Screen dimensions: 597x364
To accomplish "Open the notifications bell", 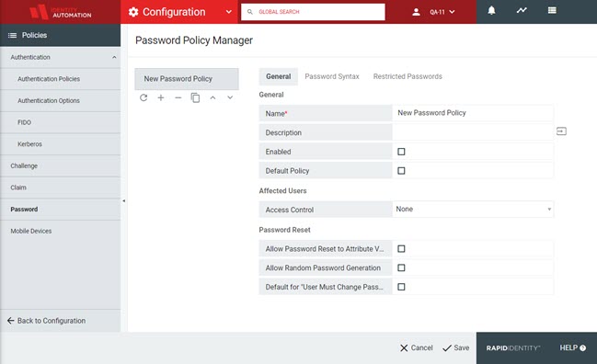I will (x=491, y=11).
